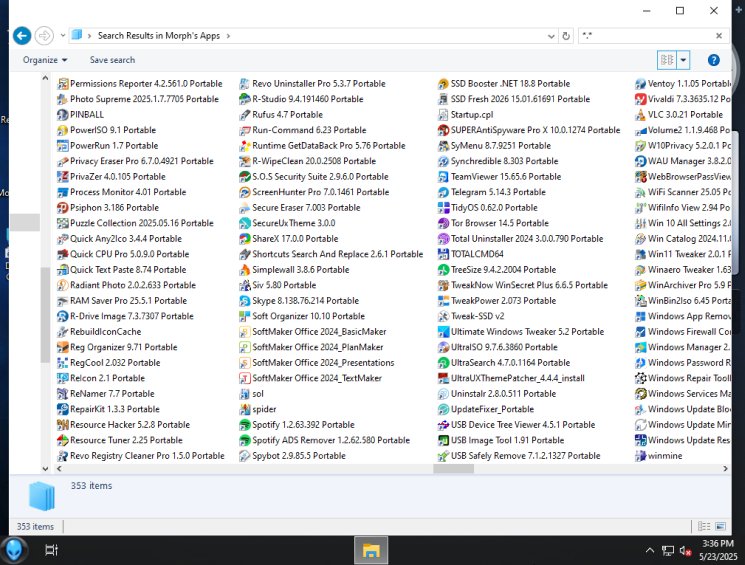
Task: Click the navigation pane scroll down arrow
Action: (45, 469)
